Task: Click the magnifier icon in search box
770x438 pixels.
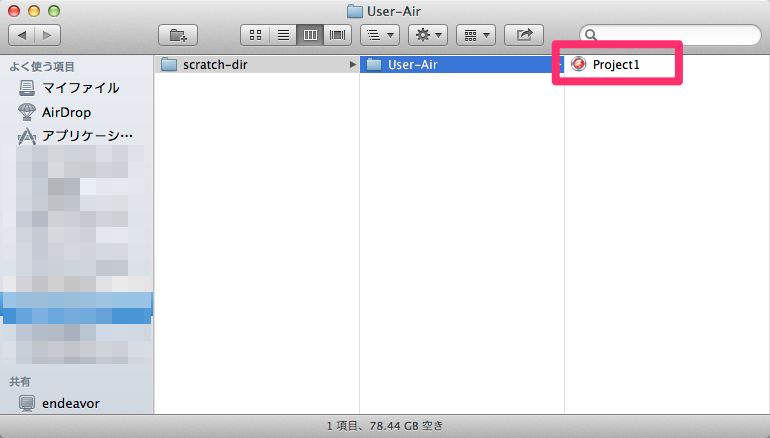Action: (x=591, y=35)
